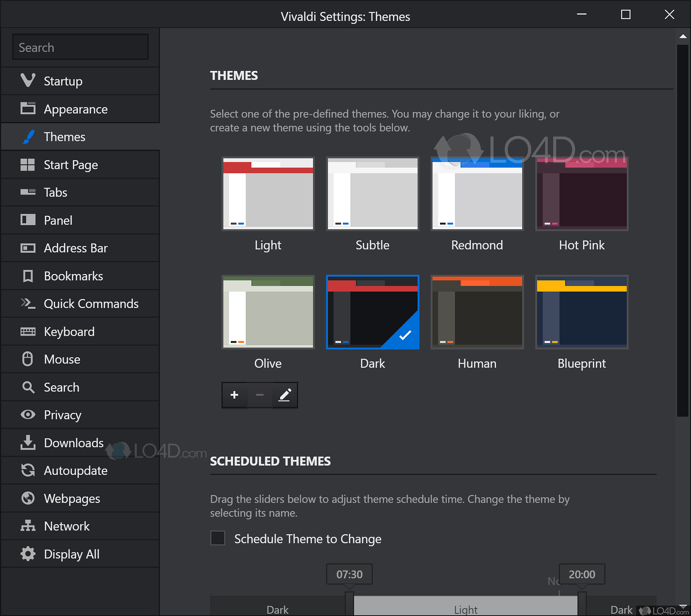Viewport: 691px width, 616px height.
Task: Open Appearance settings via its icon
Action: click(28, 109)
